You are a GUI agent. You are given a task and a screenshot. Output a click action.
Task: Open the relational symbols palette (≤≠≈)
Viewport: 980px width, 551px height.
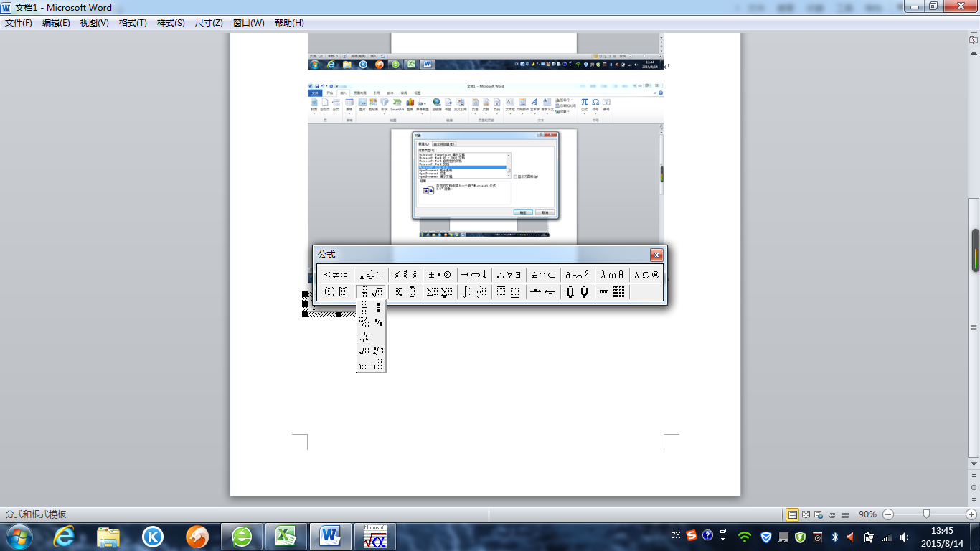(x=335, y=274)
